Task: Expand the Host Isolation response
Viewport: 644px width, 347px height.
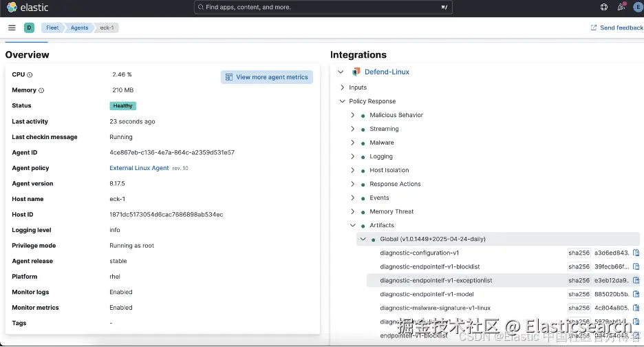Action: coord(352,170)
